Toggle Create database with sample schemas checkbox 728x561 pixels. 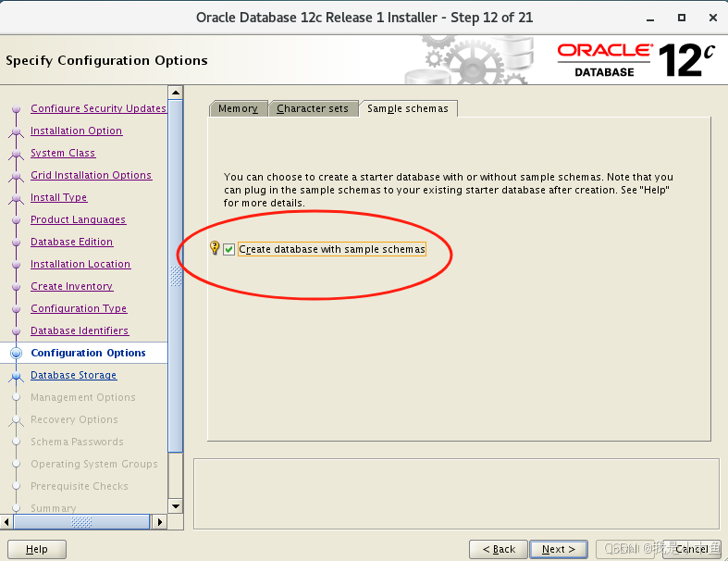coord(228,250)
